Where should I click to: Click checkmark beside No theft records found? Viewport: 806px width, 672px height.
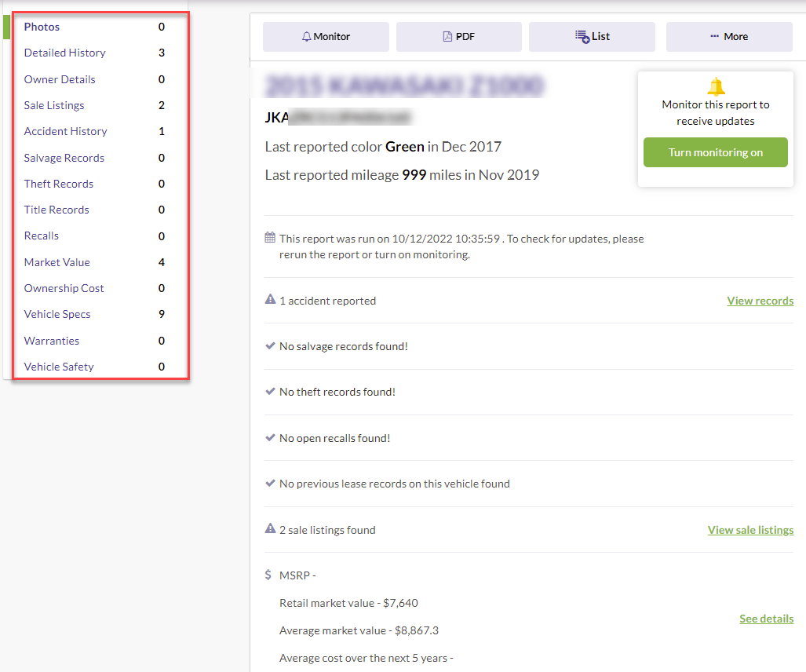pyautogui.click(x=270, y=392)
